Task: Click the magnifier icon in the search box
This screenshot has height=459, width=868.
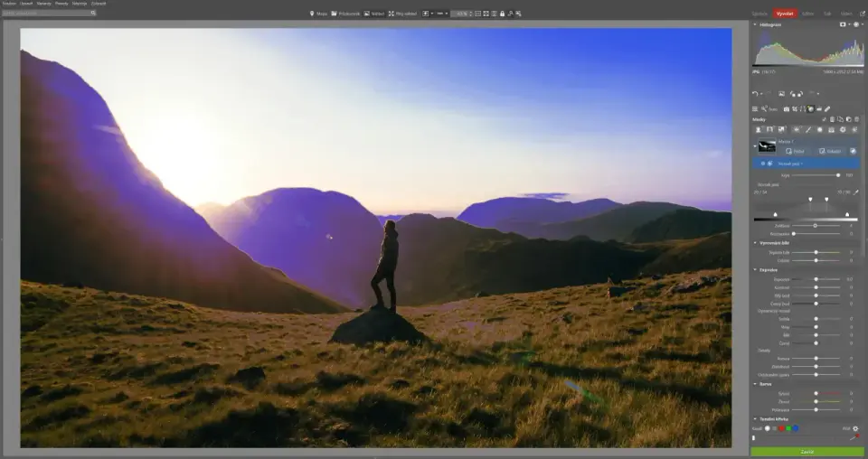Action: [x=92, y=14]
